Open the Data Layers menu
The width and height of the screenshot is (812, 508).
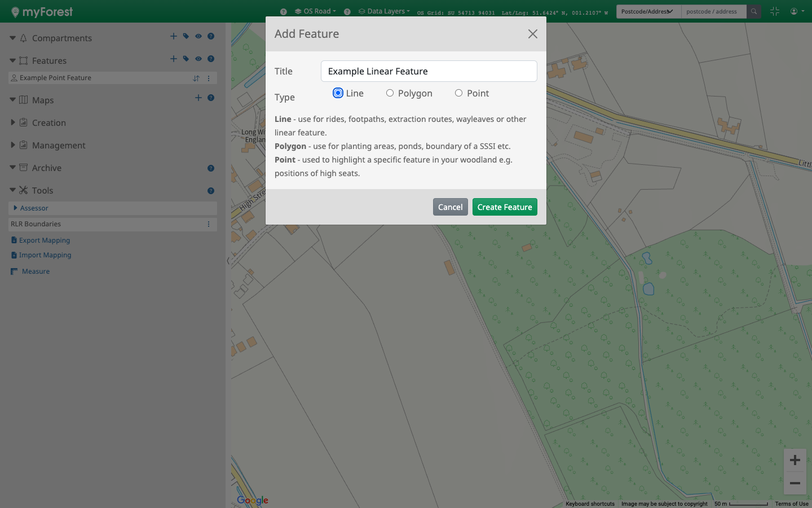coord(385,11)
